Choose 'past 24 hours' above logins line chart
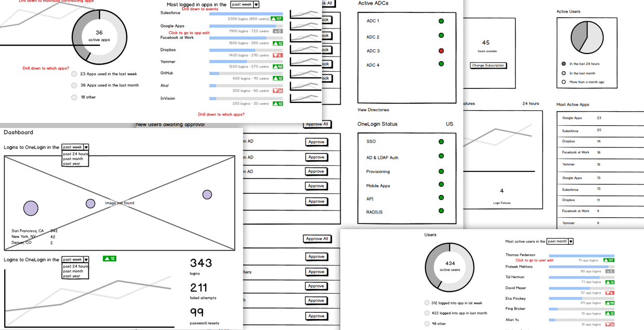This screenshot has width=644, height=330. pyautogui.click(x=75, y=266)
